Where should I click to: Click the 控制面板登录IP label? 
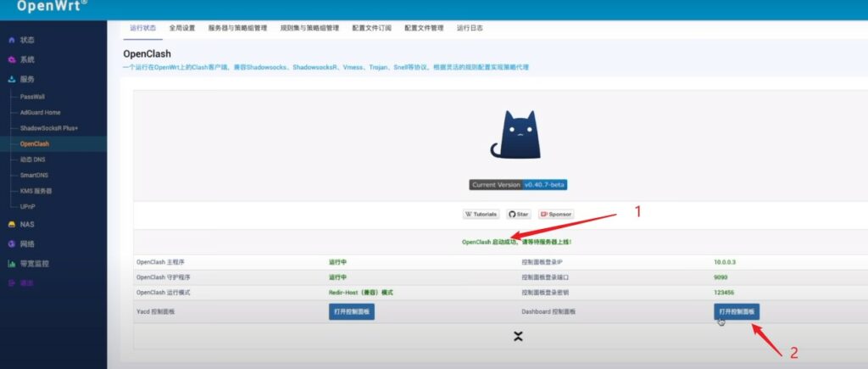pyautogui.click(x=542, y=262)
